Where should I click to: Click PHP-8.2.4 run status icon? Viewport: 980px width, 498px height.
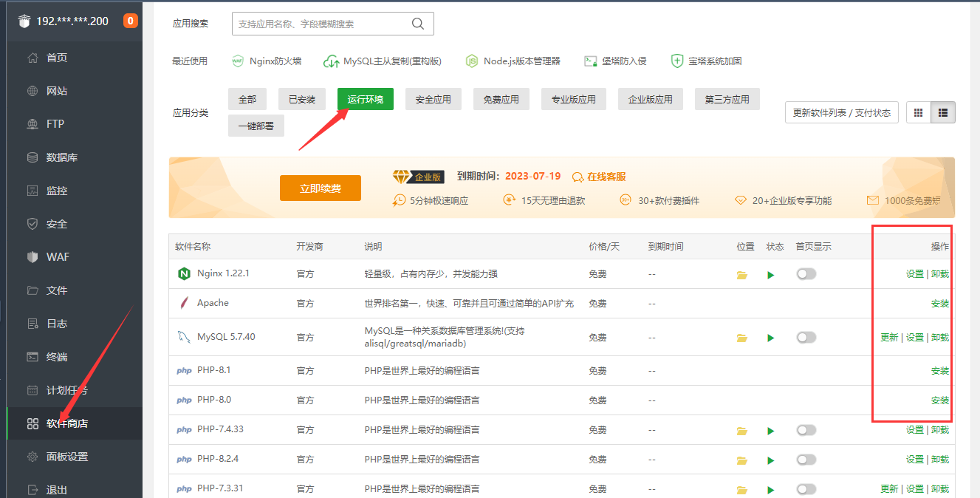click(x=771, y=460)
